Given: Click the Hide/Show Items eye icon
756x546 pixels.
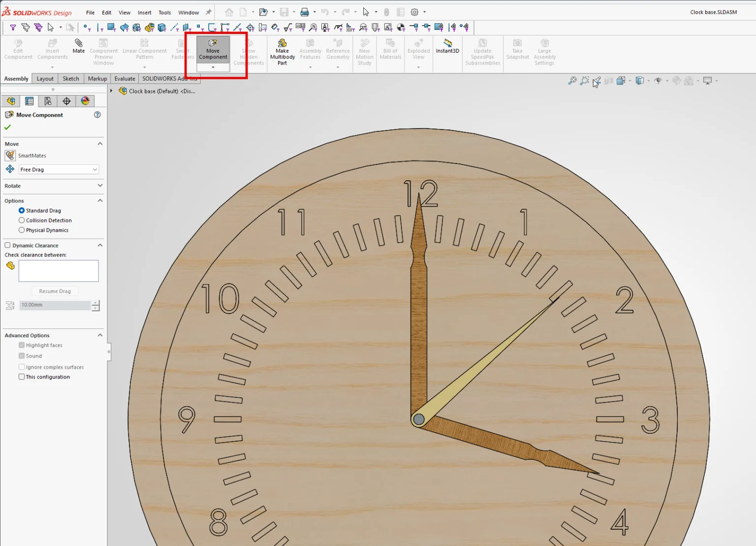Looking at the screenshot, I should (658, 80).
